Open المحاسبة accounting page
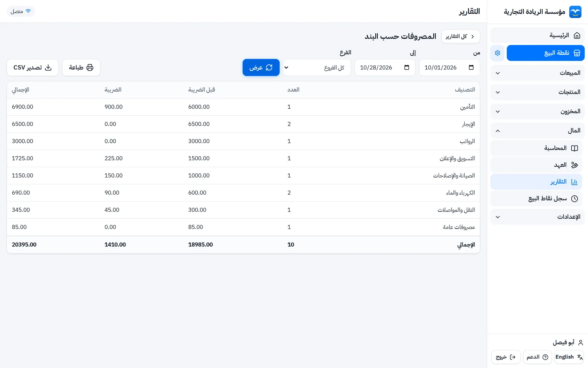 point(536,148)
